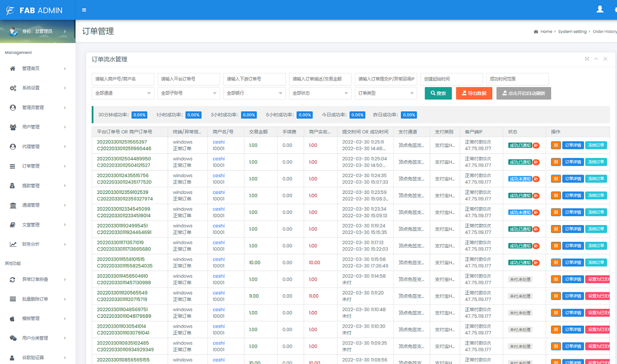Click the gears icon beside 系统设置
Screen dimensions: 617x364
pos(13,88)
